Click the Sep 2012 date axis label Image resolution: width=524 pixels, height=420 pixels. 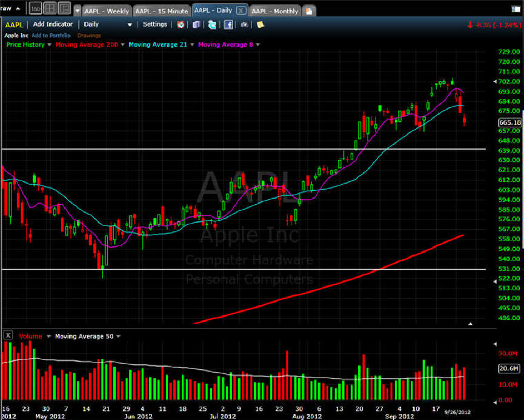(399, 416)
